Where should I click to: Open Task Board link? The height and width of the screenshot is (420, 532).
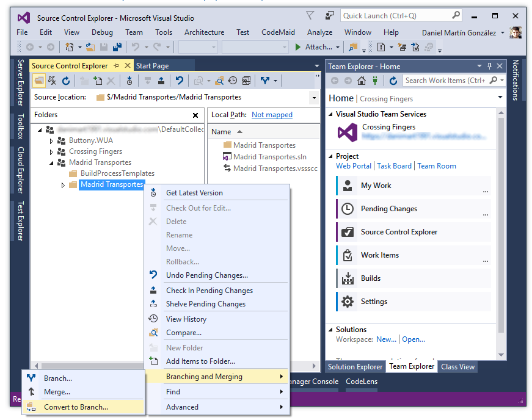coord(394,166)
